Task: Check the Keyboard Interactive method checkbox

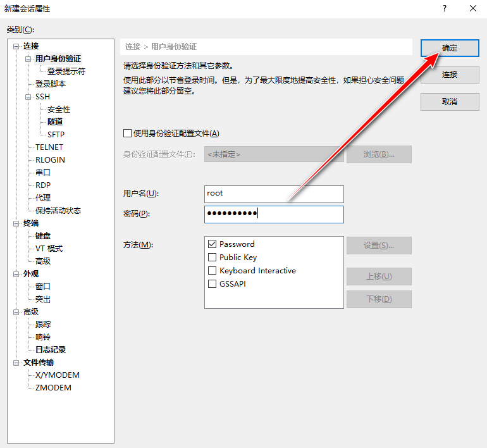Action: [x=212, y=271]
